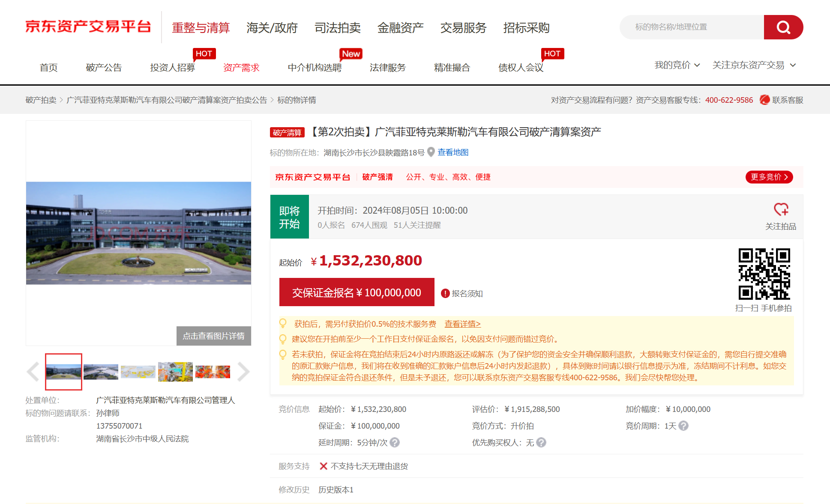Click the 不支持七天无理由退货 text
The height and width of the screenshot is (504, 830).
point(369,466)
